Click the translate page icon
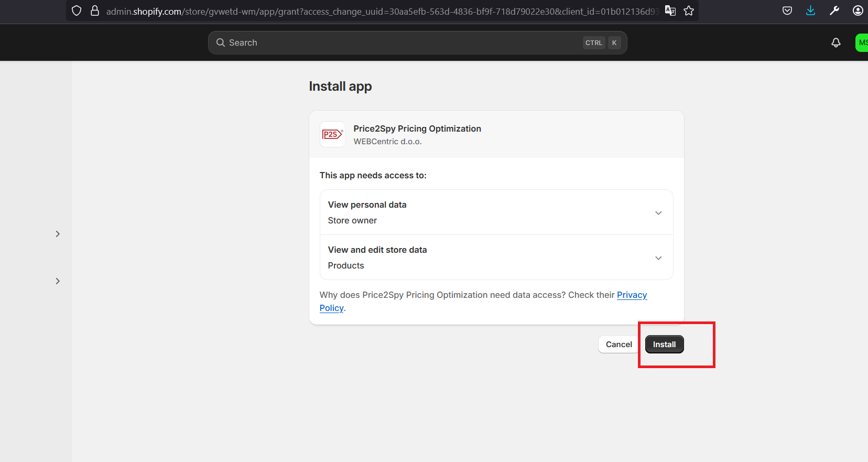Viewport: 868px width, 462px height. point(670,10)
